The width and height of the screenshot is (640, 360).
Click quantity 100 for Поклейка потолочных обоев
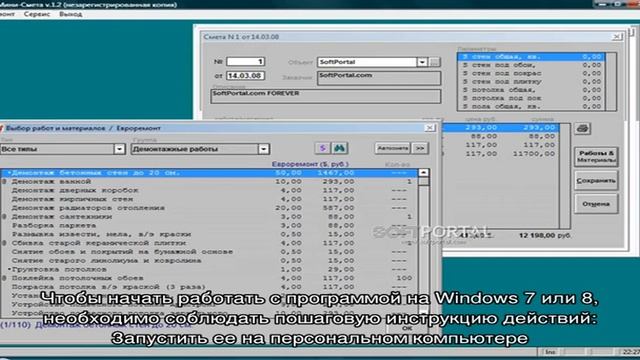[404, 278]
